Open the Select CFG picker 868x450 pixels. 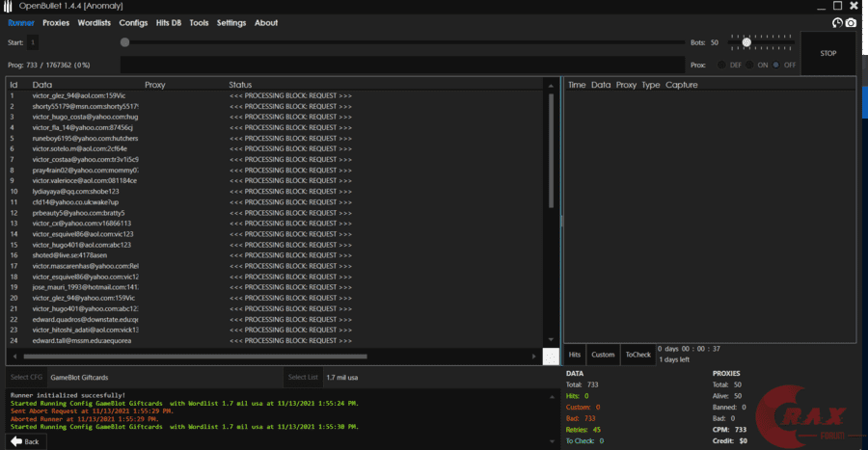coord(25,377)
